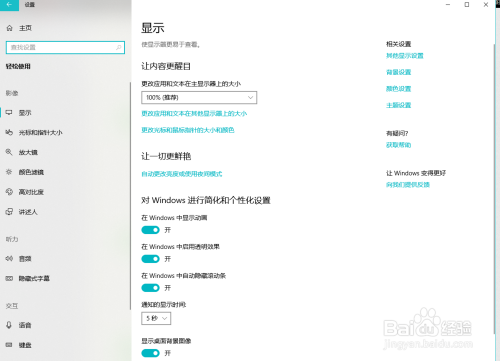Toggle 在 Windows 中自动隐藏滚动条 switch

coord(150,288)
